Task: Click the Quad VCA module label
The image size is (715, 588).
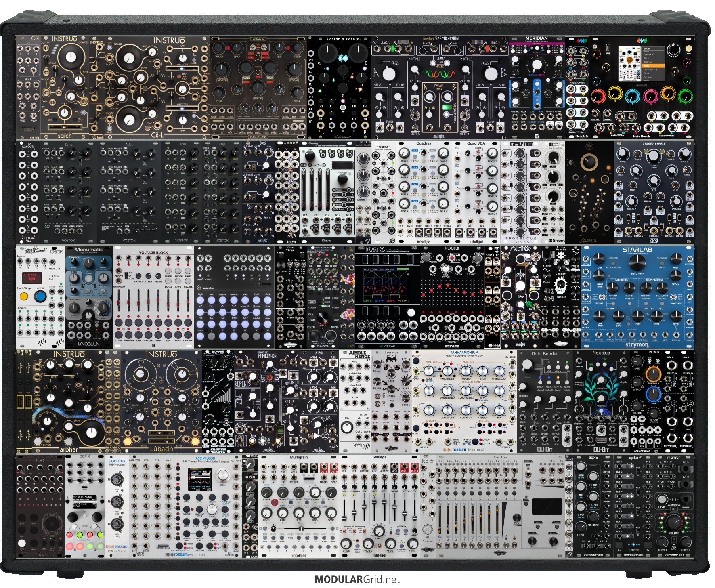Action: [x=476, y=143]
